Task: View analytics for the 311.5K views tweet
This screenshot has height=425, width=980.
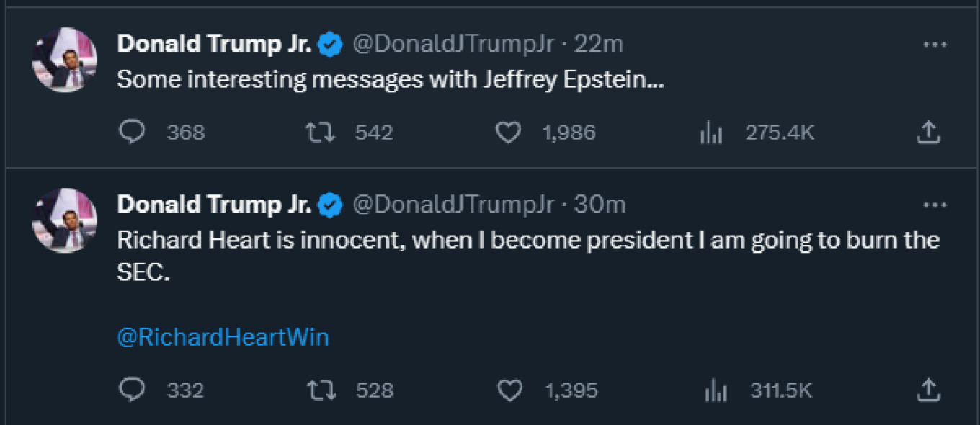Action: [x=716, y=391]
